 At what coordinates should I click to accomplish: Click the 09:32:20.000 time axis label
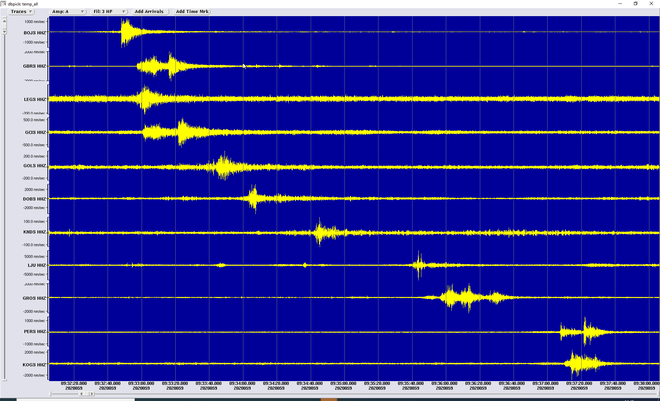[x=74, y=383]
